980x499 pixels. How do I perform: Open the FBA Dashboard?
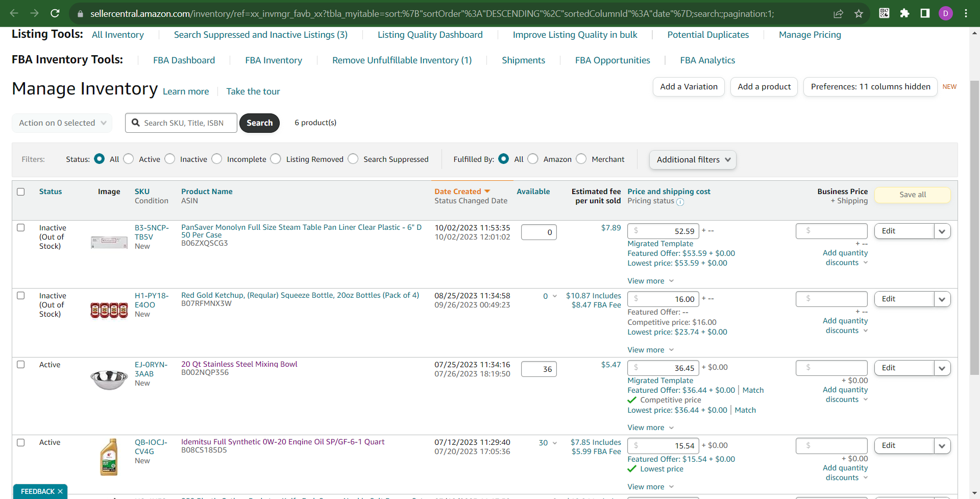[x=184, y=60]
